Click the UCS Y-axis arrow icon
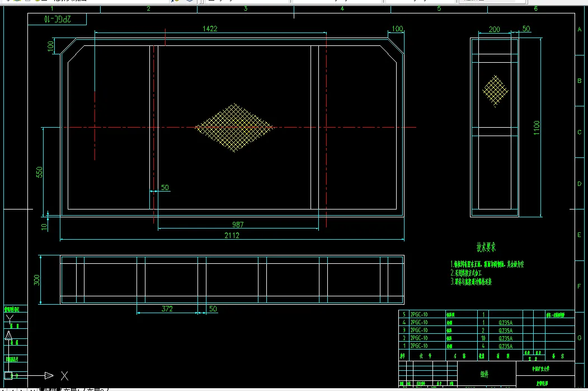This screenshot has width=588, height=391. click(x=8, y=335)
